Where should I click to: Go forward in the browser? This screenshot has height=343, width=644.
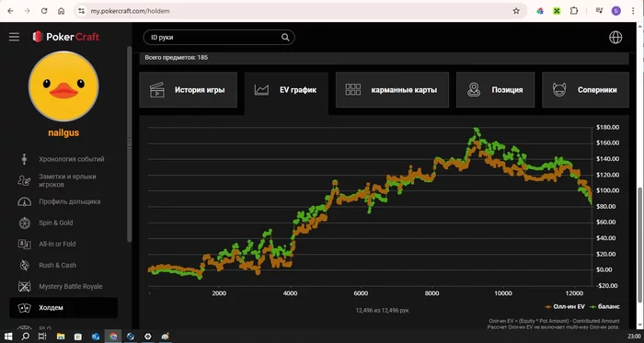point(28,11)
